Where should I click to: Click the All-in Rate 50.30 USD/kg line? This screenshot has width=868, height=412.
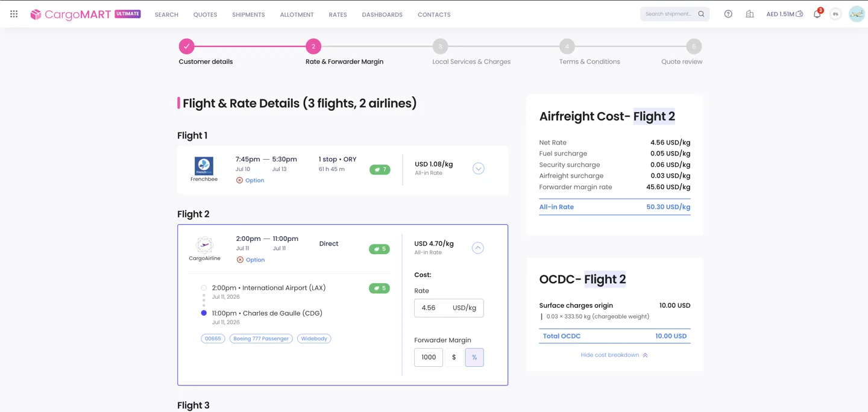pos(615,207)
